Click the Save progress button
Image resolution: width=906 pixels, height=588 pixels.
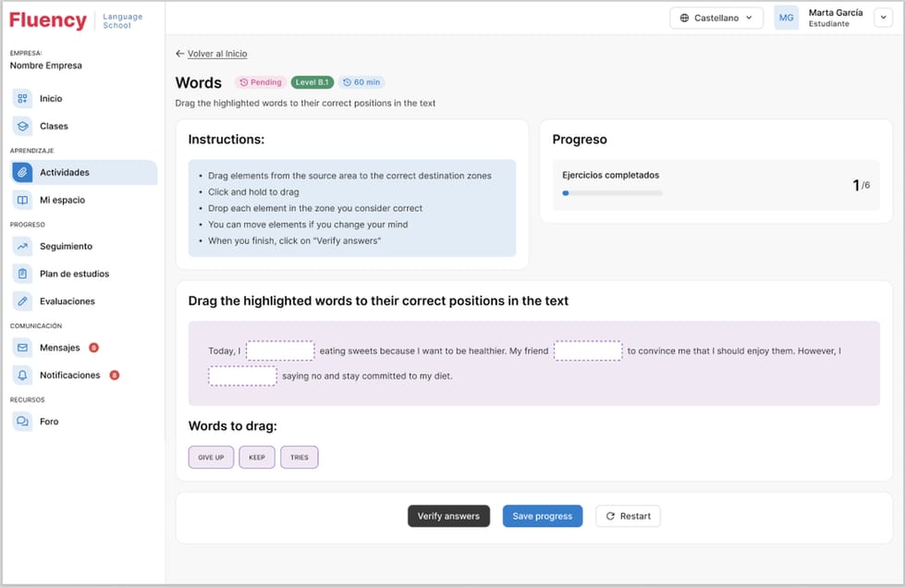(x=542, y=516)
